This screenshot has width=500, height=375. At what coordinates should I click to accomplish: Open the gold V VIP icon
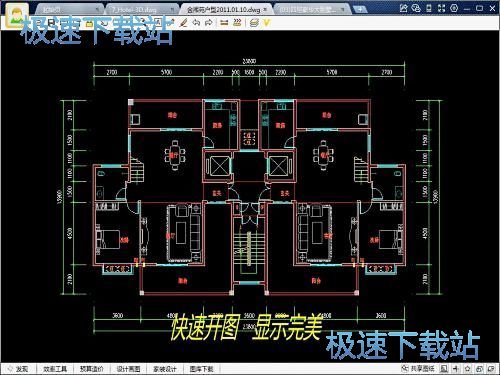(x=267, y=23)
